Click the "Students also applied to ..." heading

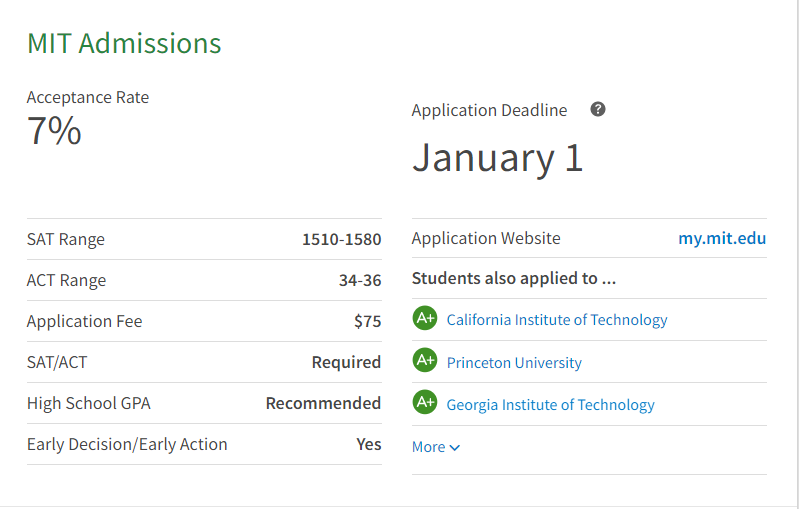[x=514, y=278]
